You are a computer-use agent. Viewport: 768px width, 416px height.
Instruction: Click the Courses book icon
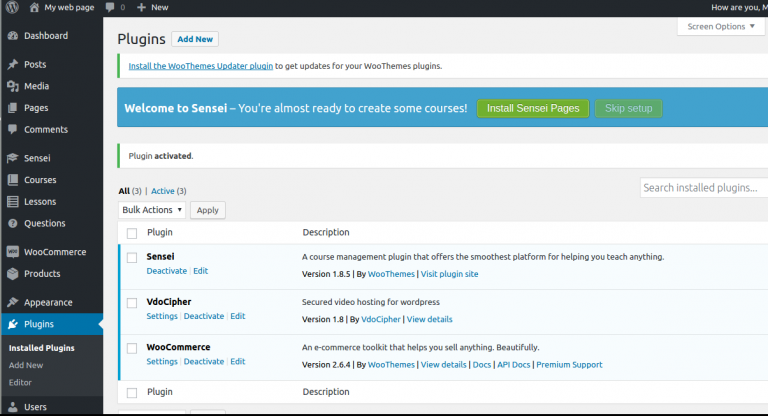click(13, 180)
